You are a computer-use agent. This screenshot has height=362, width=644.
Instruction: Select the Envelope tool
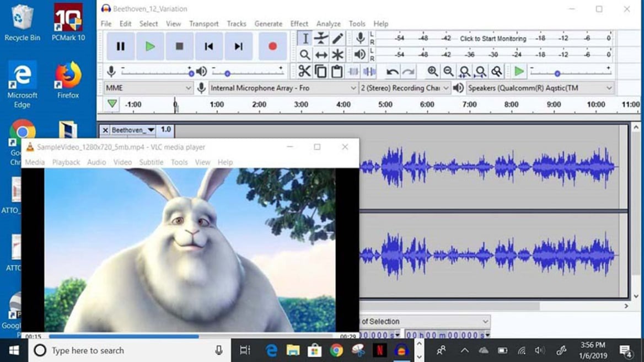tap(321, 39)
